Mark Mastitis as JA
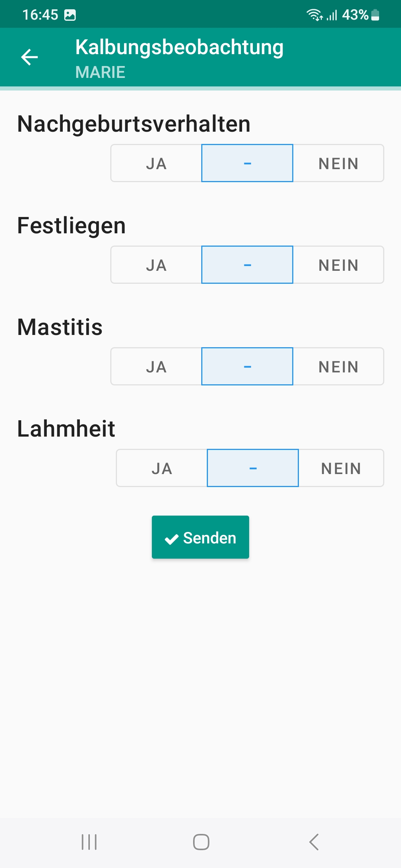401x868 pixels. click(156, 366)
